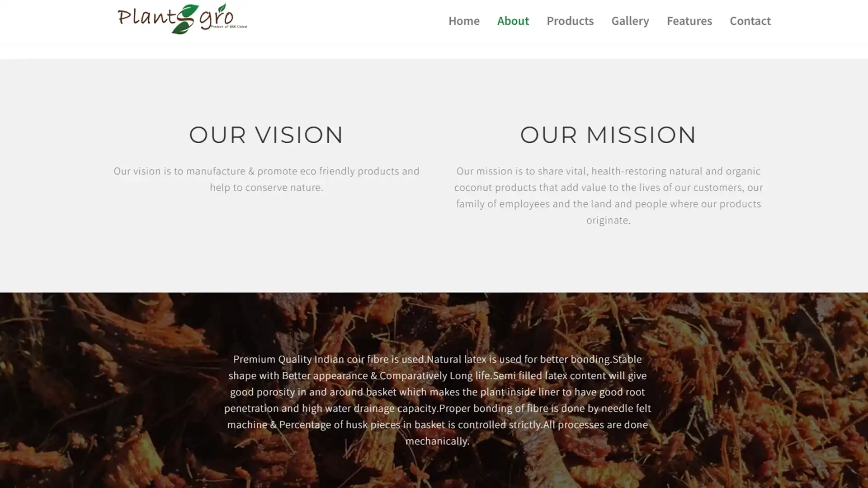The height and width of the screenshot is (488, 868).
Task: Open the Home menu item
Action: point(464,21)
